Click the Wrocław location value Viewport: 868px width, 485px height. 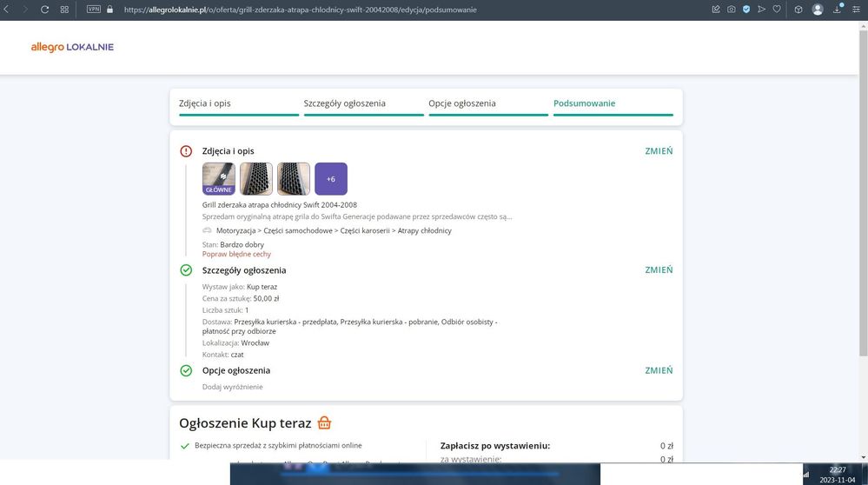255,343
